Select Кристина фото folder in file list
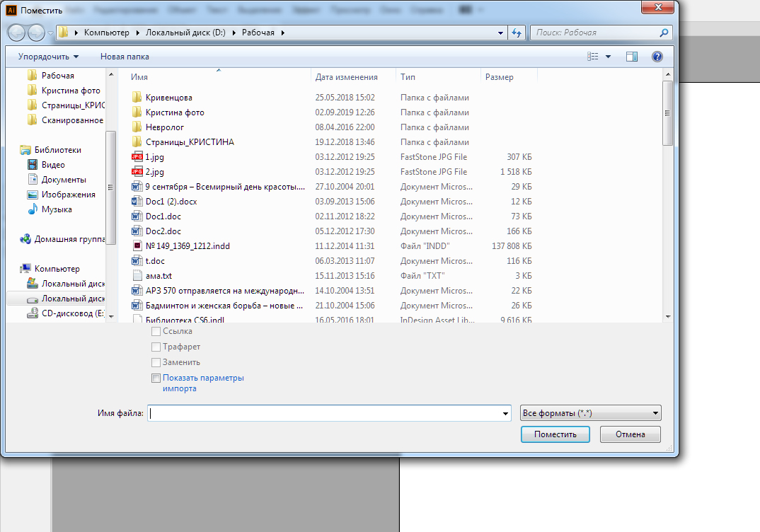760x532 pixels. click(x=175, y=112)
